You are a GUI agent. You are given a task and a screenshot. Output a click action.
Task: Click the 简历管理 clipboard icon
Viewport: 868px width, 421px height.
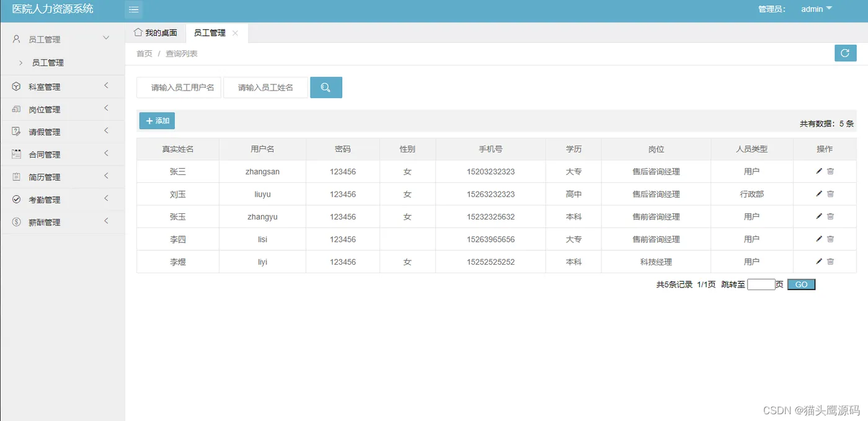click(x=16, y=177)
